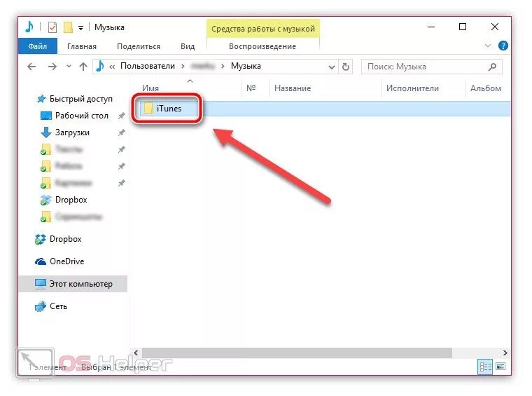The width and height of the screenshot is (532, 396).
Task: Select Этот компьютер in navigation pane
Action: click(73, 284)
